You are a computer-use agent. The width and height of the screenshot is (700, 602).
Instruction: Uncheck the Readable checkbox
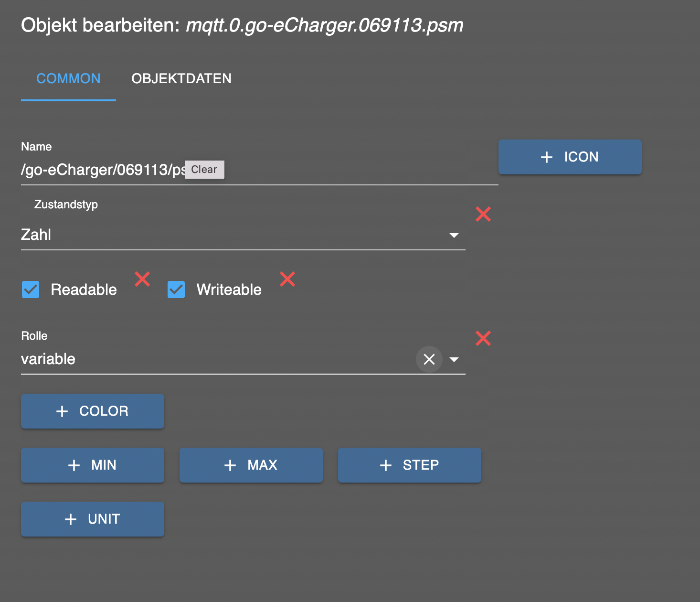pyautogui.click(x=31, y=290)
